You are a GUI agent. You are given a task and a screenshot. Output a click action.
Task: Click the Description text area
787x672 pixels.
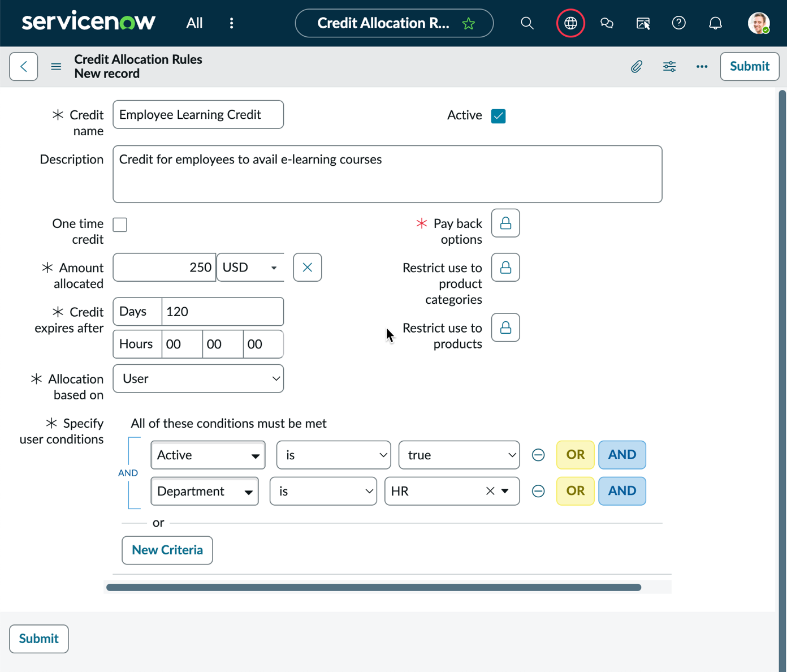(387, 174)
